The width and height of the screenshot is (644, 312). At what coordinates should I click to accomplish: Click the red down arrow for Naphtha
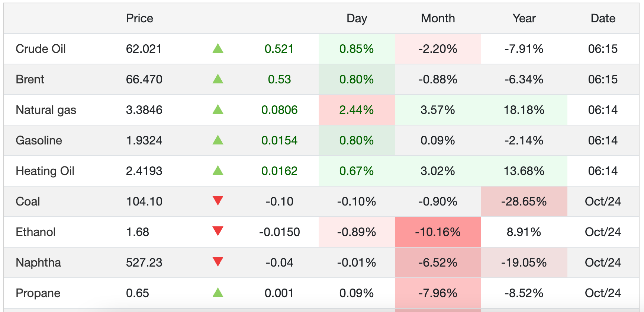(218, 262)
